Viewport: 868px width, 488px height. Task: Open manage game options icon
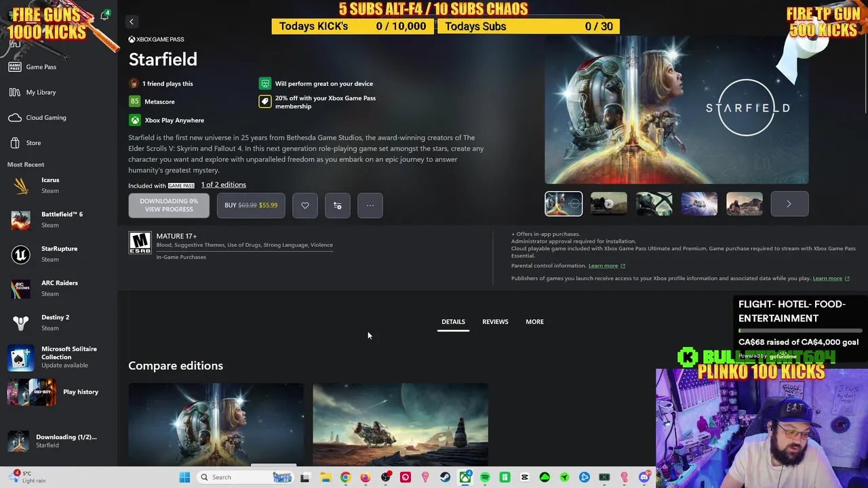coord(338,205)
